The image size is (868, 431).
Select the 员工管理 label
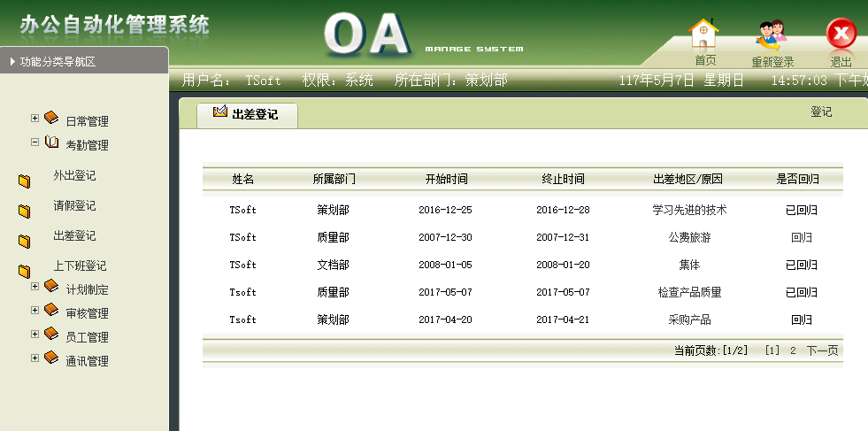coord(87,337)
